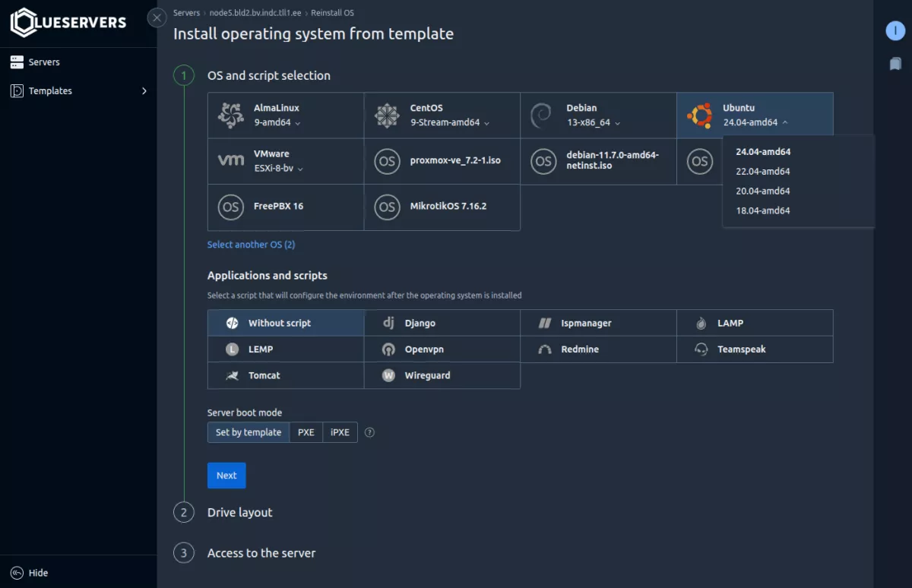Collapse the Ubuntu 24.04-amd64 version dropdown

click(755, 122)
